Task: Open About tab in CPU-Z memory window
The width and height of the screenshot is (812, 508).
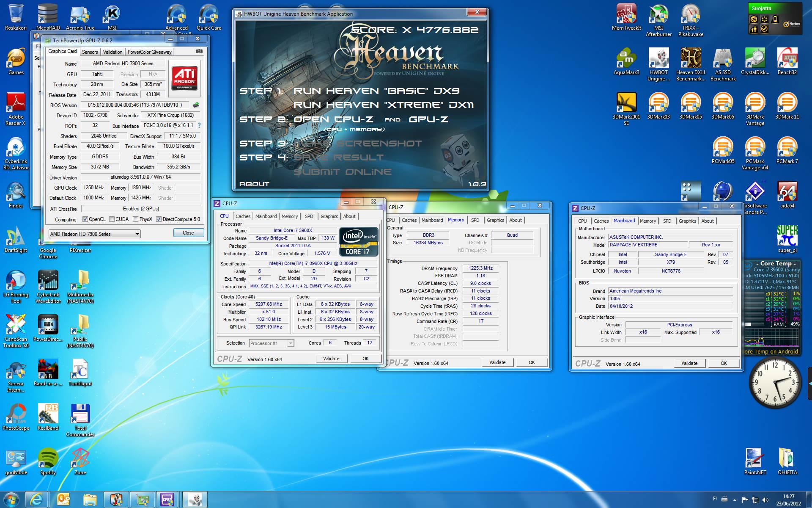Action: coord(515,220)
